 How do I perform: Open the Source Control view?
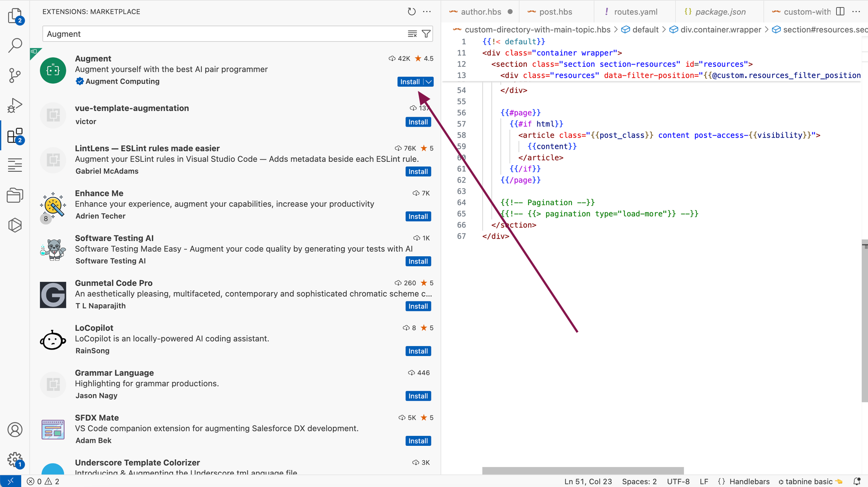15,75
